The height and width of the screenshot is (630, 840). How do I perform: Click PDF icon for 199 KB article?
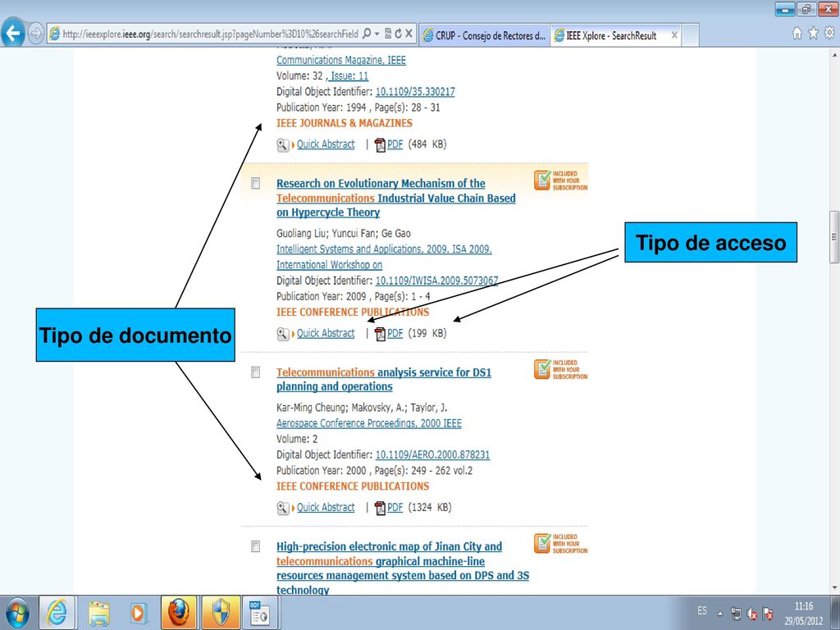[380, 334]
